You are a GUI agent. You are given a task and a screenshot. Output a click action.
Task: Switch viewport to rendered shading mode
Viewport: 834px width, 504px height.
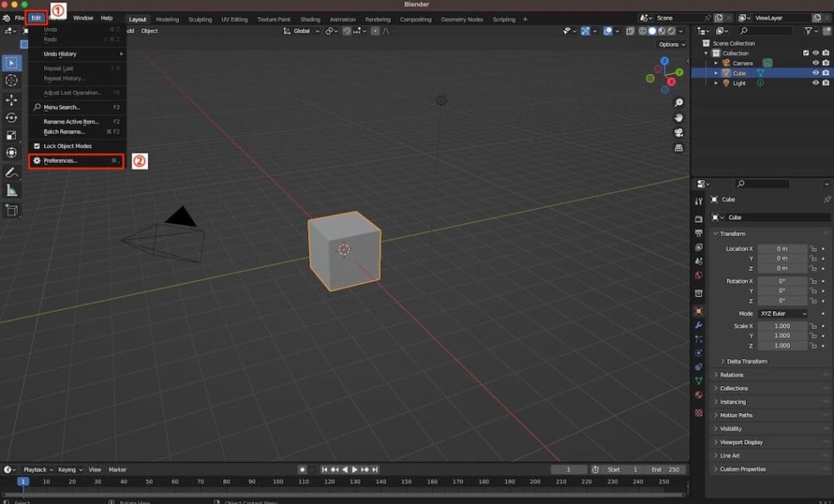click(671, 31)
